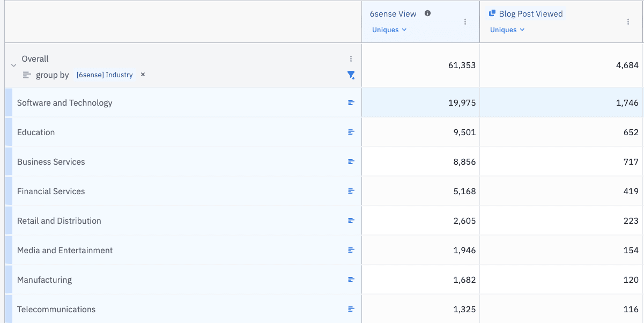This screenshot has width=644, height=323.
Task: Open the Overall row three-dot menu
Action: (351, 59)
